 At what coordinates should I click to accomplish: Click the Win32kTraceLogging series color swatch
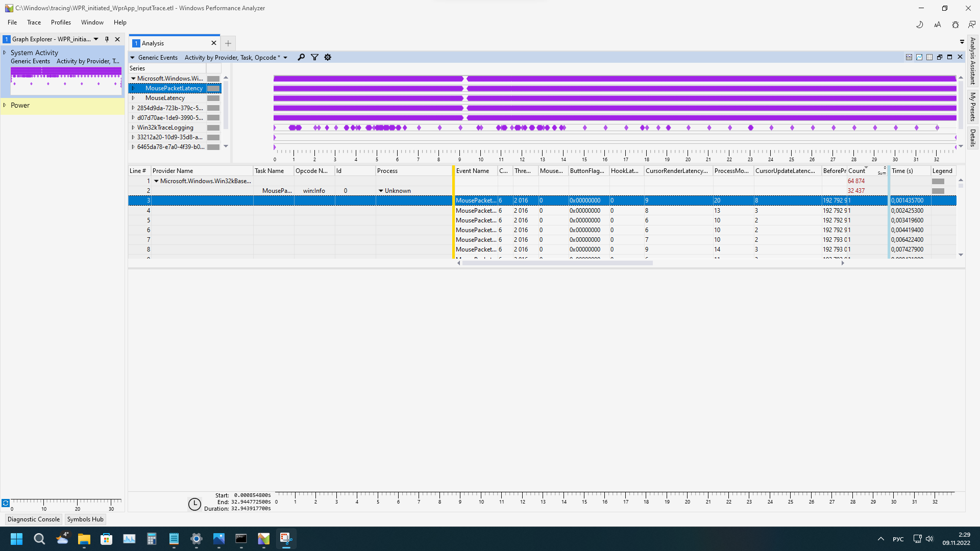[x=213, y=128]
